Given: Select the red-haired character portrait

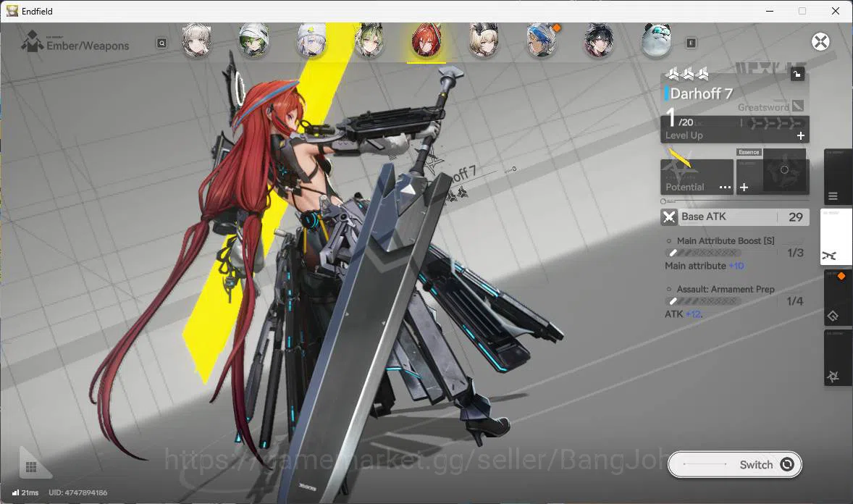Looking at the screenshot, I should pos(426,41).
